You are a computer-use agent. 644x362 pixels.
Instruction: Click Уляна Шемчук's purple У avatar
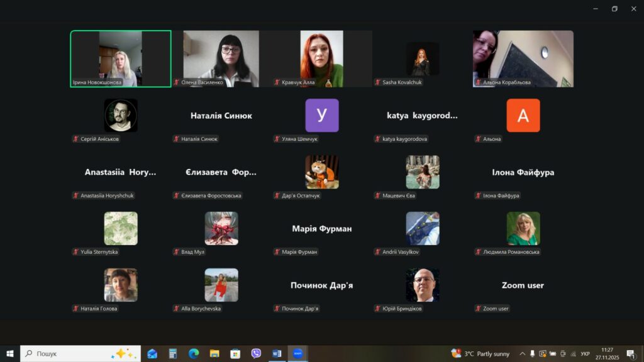(322, 116)
